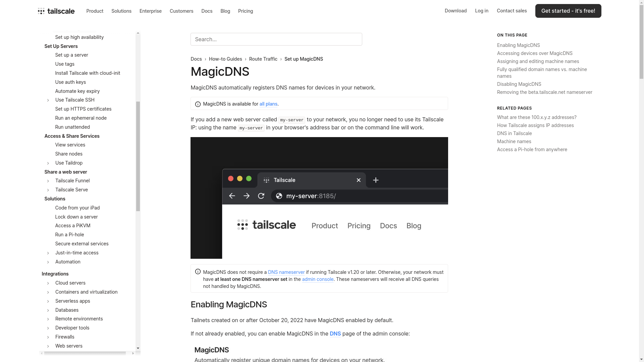
Task: Open Lock down a server
Action: click(x=76, y=217)
